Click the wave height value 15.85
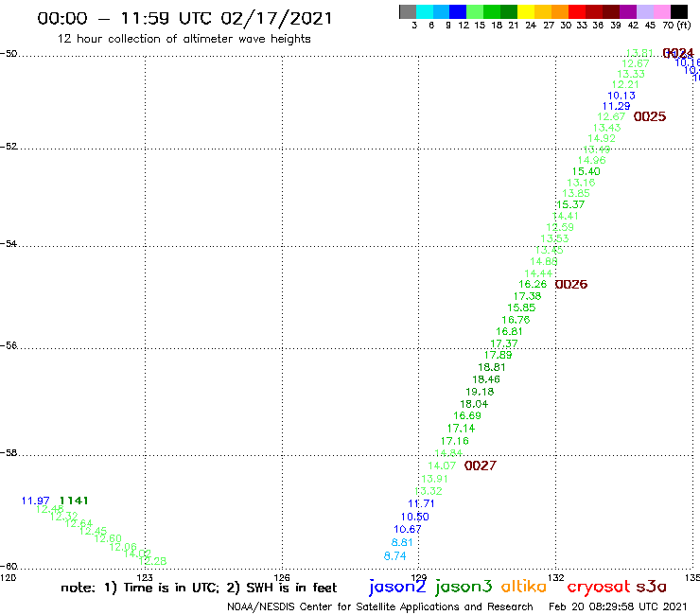The image size is (700, 615). click(x=521, y=307)
